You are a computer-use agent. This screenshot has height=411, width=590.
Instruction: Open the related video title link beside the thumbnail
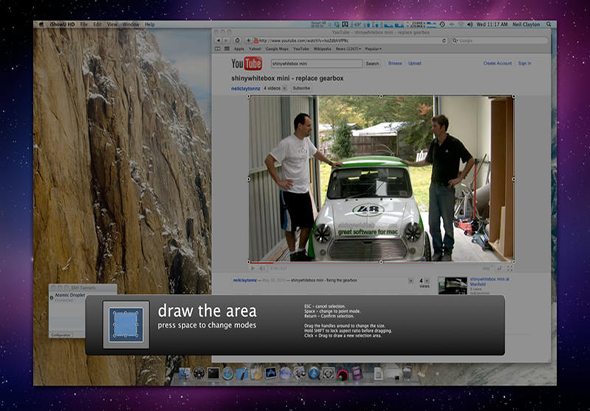pyautogui.click(x=489, y=282)
